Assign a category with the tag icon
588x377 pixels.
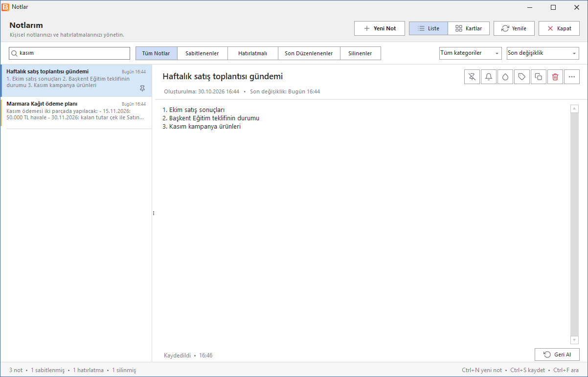[522, 77]
